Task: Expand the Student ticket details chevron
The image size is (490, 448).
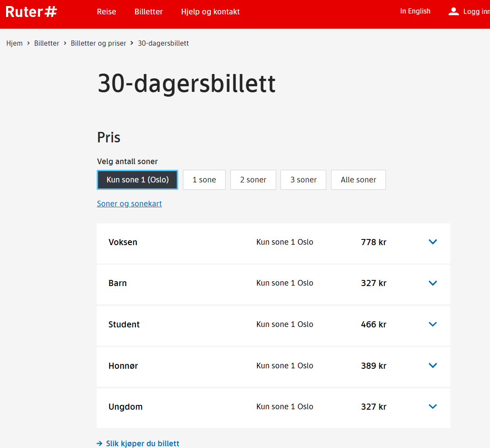Action: click(433, 324)
